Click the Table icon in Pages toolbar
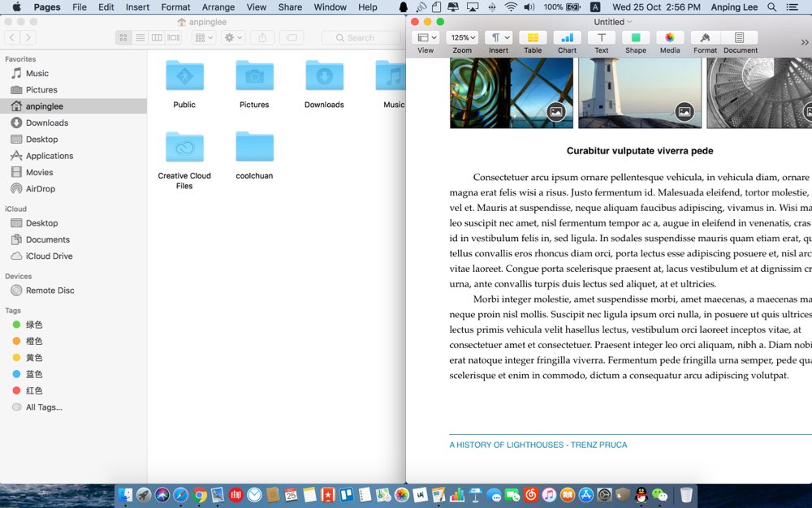812x508 pixels. click(x=533, y=38)
